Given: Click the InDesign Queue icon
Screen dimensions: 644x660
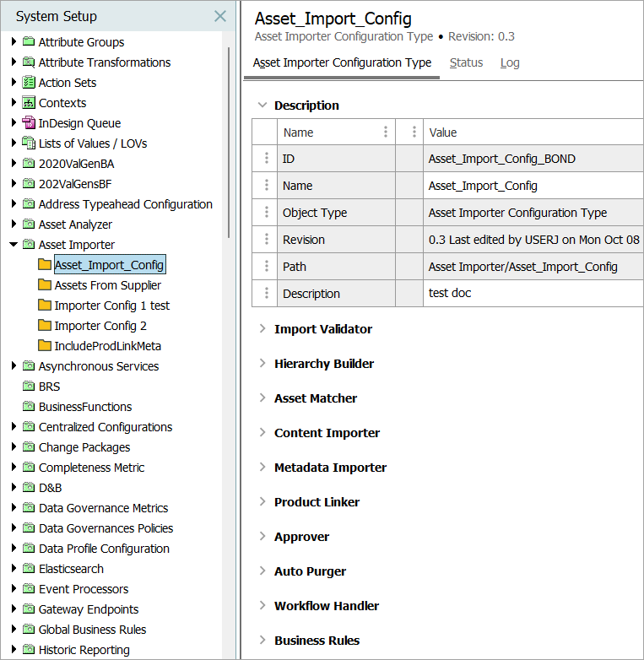Looking at the screenshot, I should click(29, 123).
